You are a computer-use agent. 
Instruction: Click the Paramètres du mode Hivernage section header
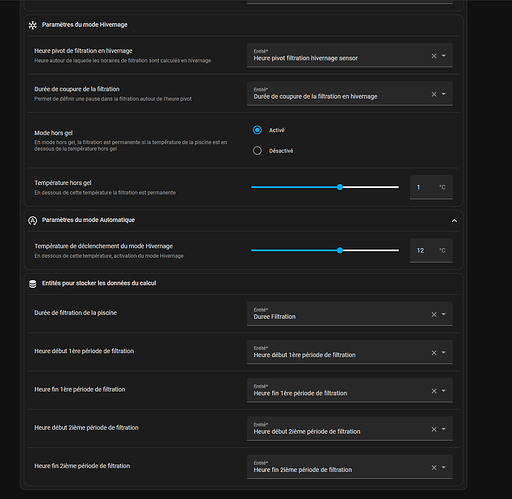pos(84,25)
